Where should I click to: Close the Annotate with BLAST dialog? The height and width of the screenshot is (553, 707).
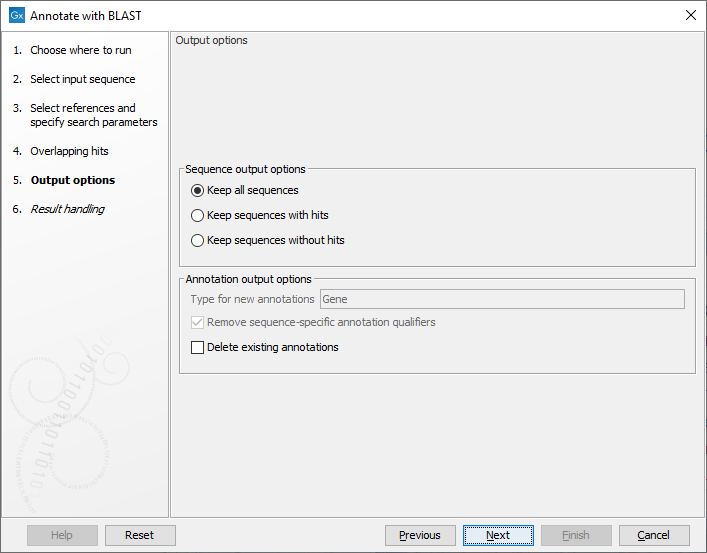click(690, 15)
